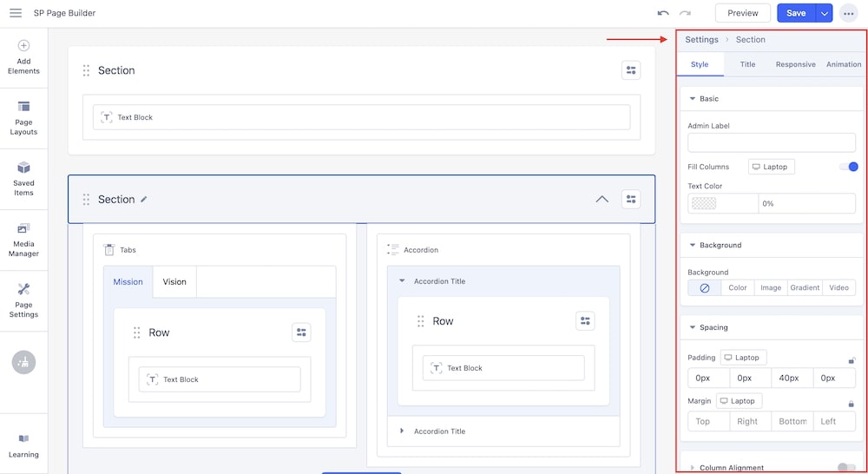Screen dimensions: 868x474
Task: Open Add Elements panel
Action: tap(23, 56)
